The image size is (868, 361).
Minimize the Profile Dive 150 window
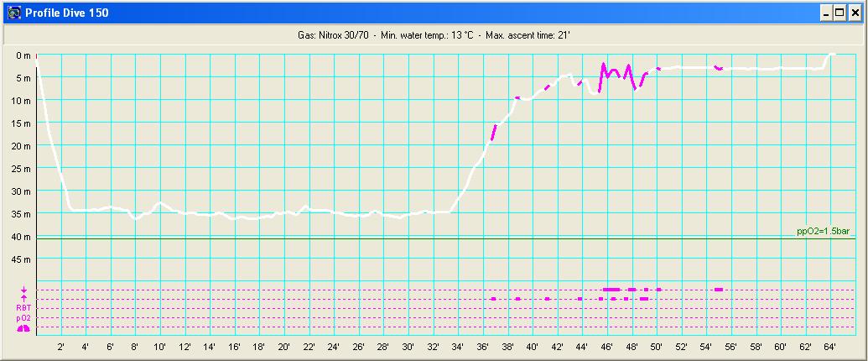point(826,13)
